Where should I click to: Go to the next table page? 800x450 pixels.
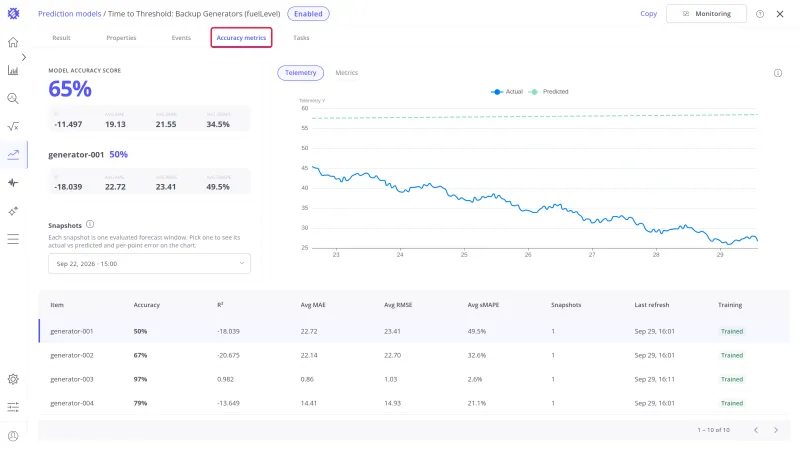point(776,430)
